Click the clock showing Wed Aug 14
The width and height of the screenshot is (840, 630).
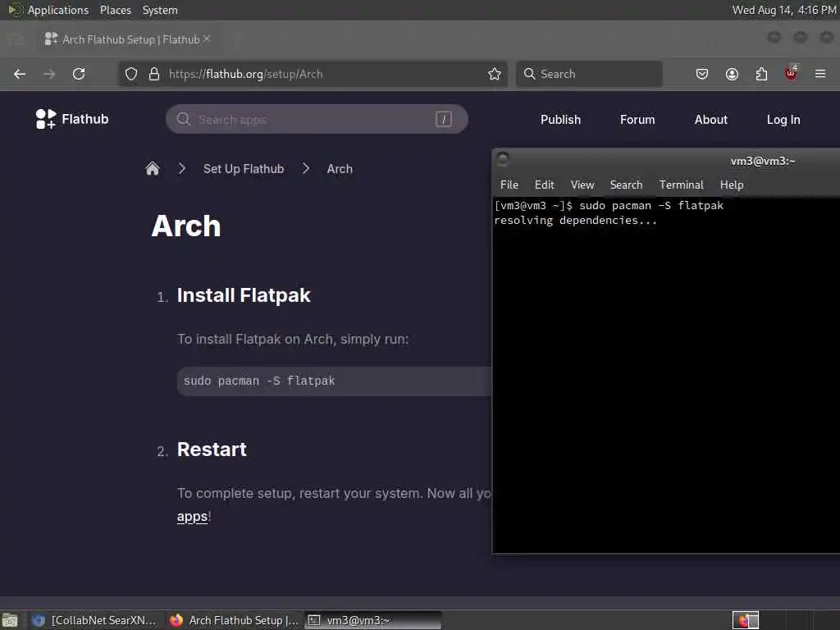[784, 10]
